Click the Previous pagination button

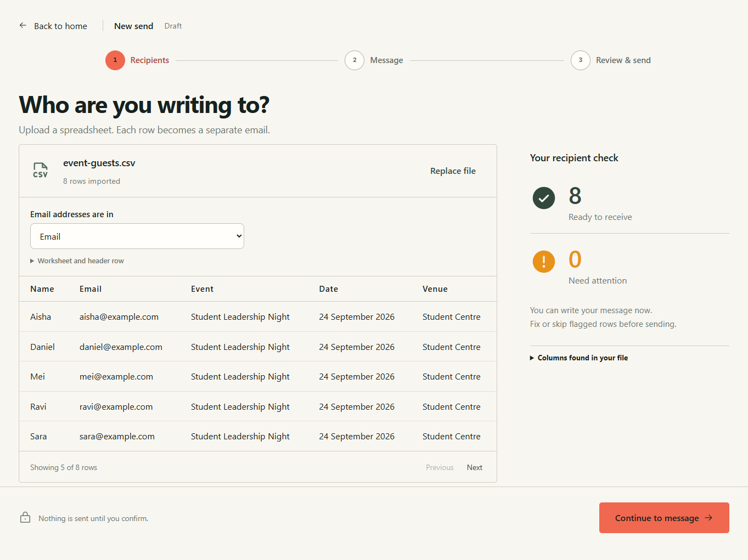(440, 467)
